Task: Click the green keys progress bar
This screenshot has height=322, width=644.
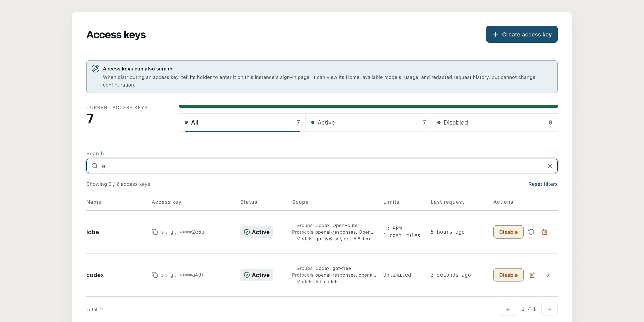Action: pos(368,106)
